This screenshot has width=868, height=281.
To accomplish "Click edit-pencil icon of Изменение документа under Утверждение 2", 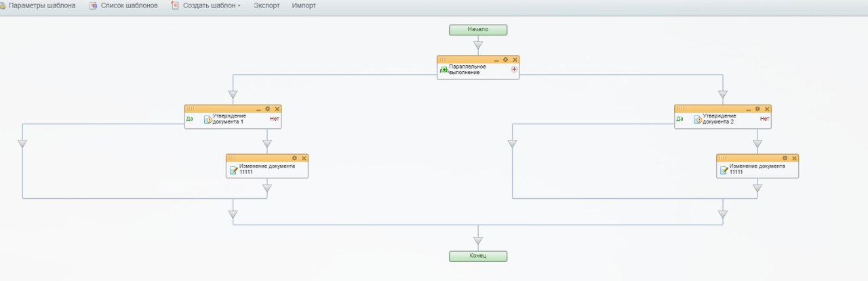I will coord(724,169).
